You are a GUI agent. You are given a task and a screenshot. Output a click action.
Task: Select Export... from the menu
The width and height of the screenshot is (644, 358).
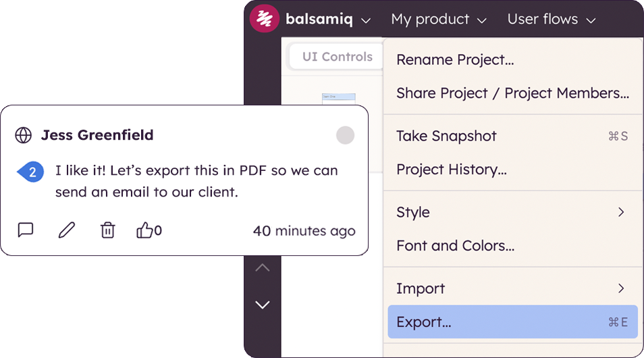(512, 322)
